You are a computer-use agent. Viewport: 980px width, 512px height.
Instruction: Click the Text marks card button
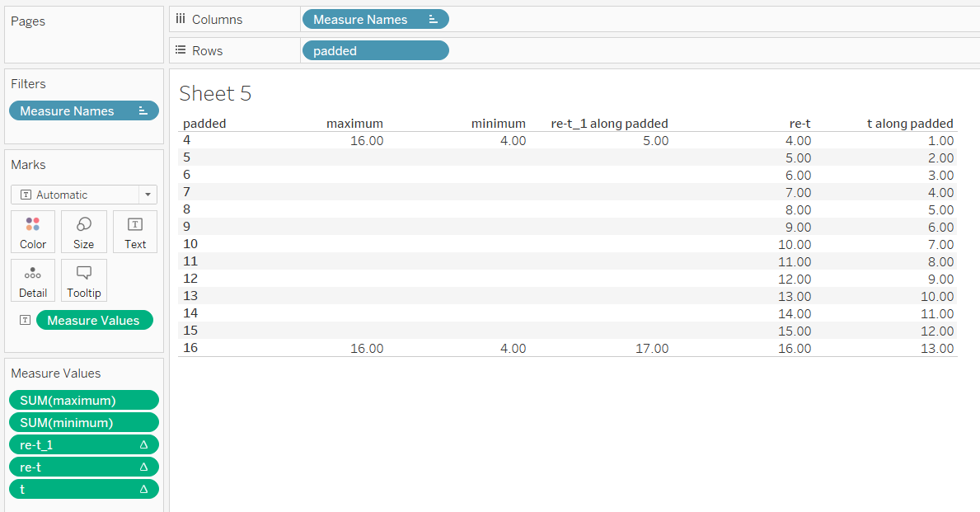coord(135,232)
